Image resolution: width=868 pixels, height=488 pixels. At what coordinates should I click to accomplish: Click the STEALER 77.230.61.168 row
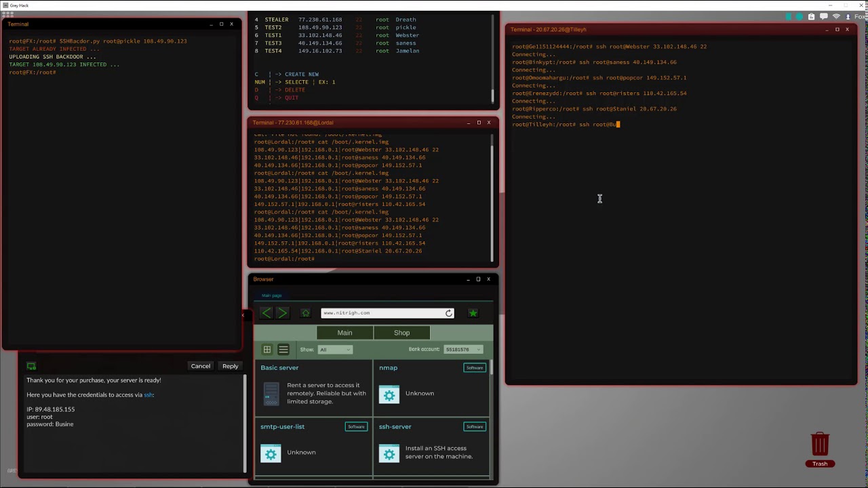point(336,20)
